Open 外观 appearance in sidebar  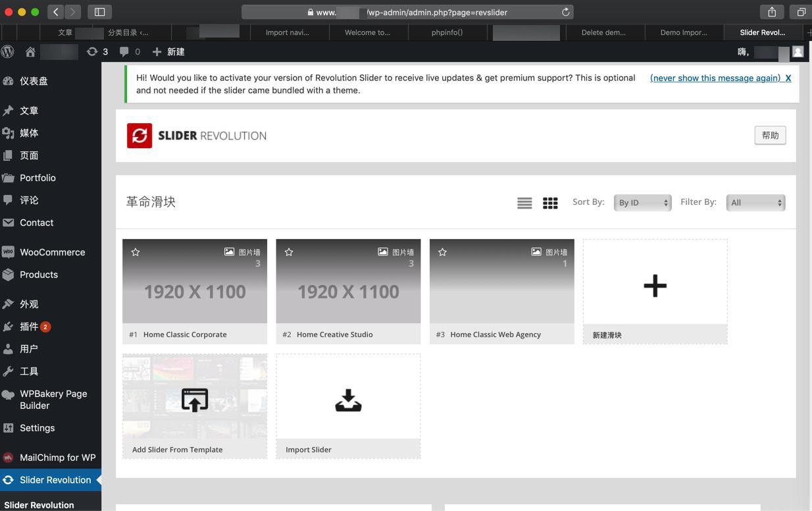click(x=51, y=304)
